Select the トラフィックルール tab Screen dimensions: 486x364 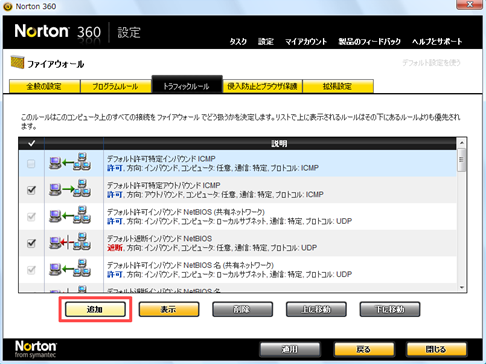[x=187, y=85]
